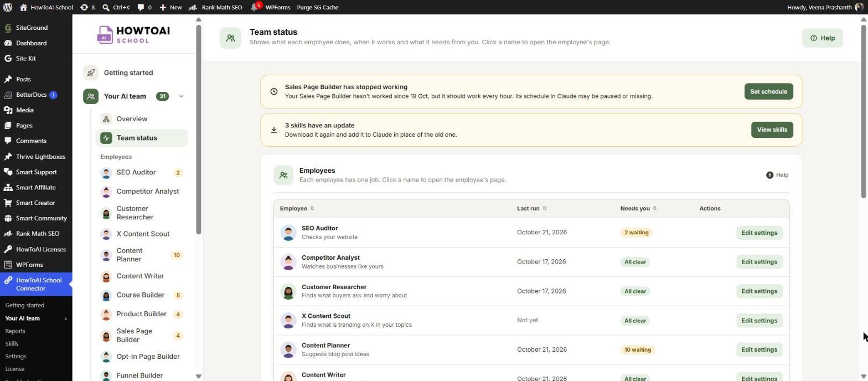Edit settings for X Content Scout

(x=759, y=321)
